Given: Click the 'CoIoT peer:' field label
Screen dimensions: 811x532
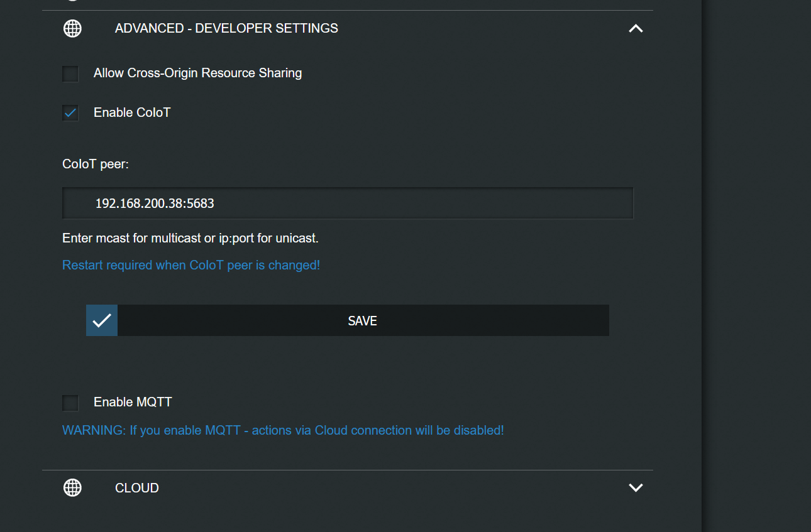Looking at the screenshot, I should (x=95, y=164).
